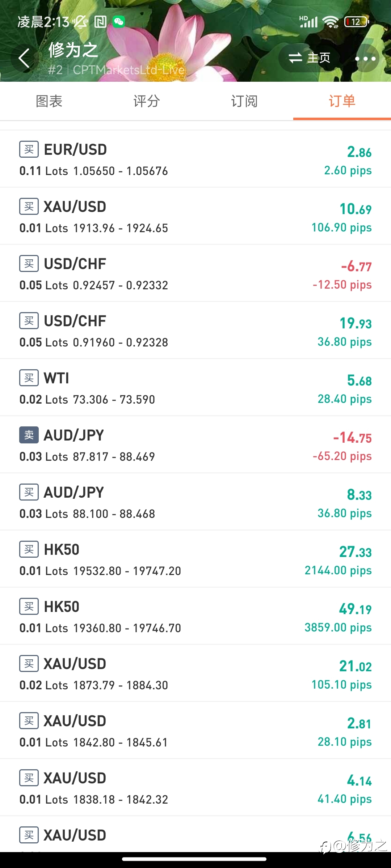Tap the 修为之 trader name
This screenshot has height=868, width=391.
point(73,50)
